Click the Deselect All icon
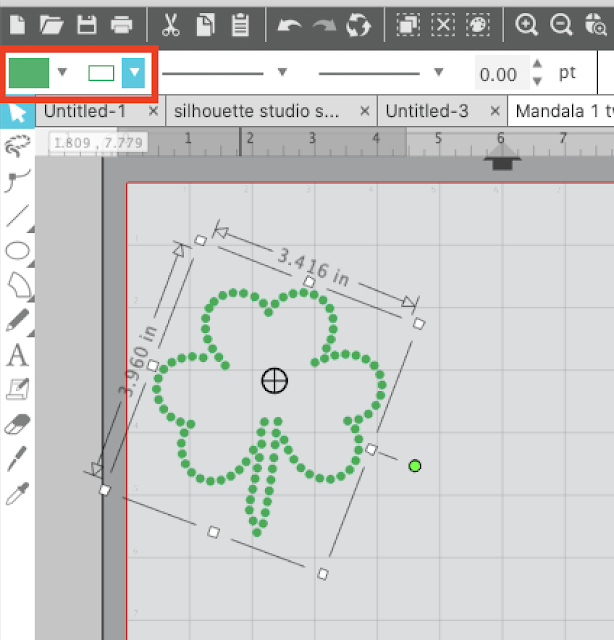 443,25
